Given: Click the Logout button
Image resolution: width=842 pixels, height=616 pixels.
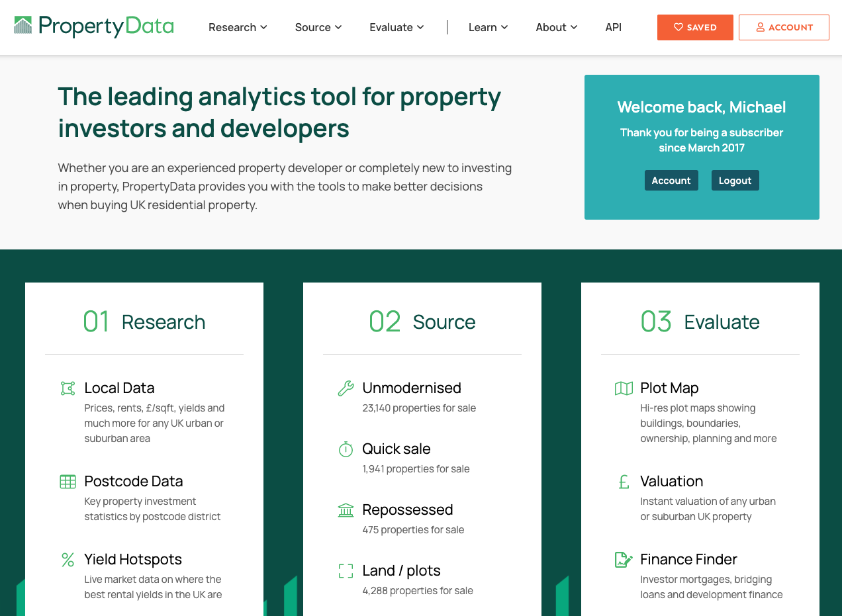Looking at the screenshot, I should click(735, 180).
